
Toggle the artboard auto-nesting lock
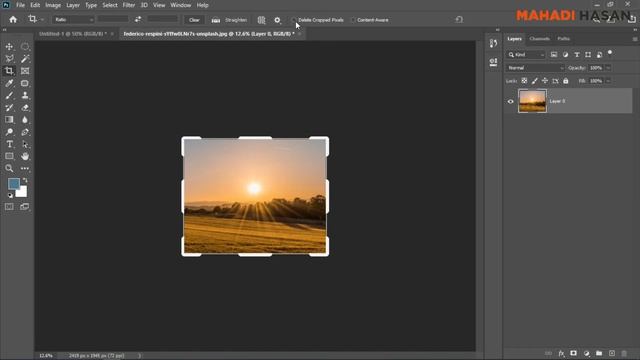(556, 81)
